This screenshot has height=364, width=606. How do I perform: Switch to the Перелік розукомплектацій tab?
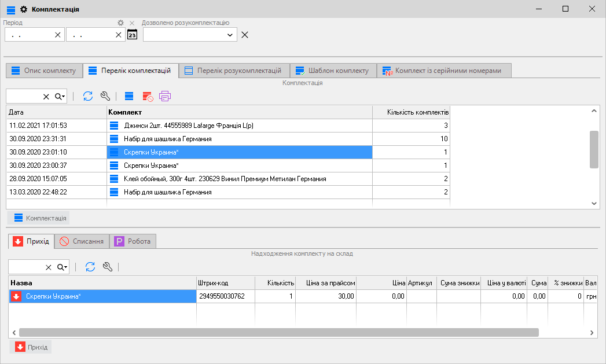pyautogui.click(x=234, y=71)
